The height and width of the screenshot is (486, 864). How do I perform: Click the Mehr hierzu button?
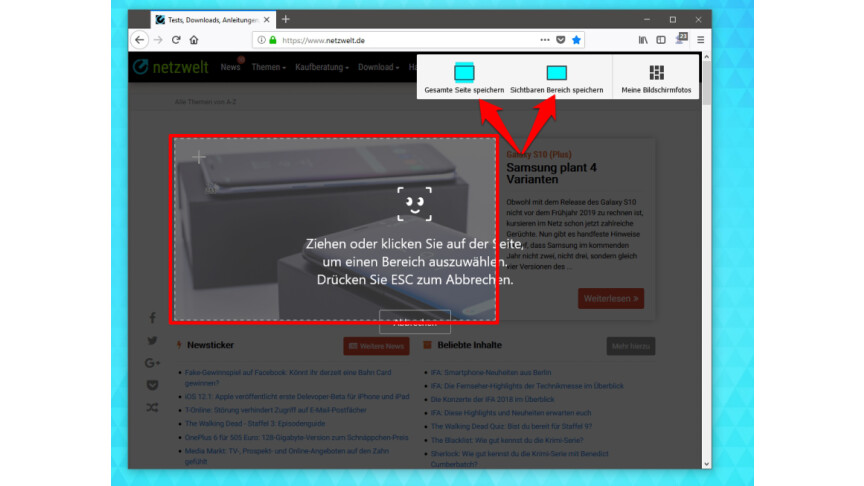[x=630, y=346]
